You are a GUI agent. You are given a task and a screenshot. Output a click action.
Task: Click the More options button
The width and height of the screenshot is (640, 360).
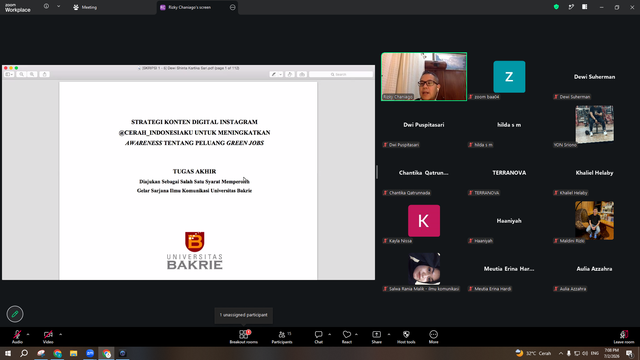pos(433,337)
